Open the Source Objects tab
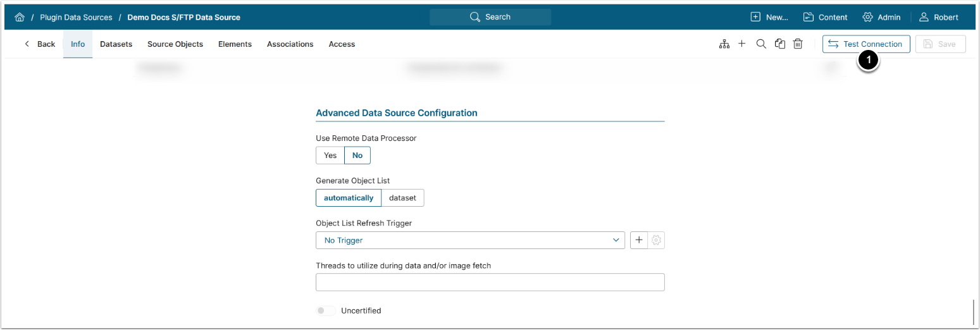The height and width of the screenshot is (330, 980). [x=175, y=44]
